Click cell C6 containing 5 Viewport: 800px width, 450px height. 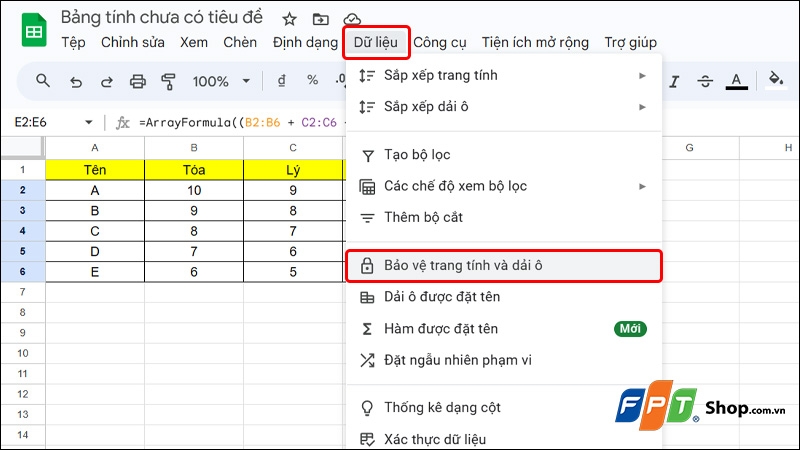point(293,272)
